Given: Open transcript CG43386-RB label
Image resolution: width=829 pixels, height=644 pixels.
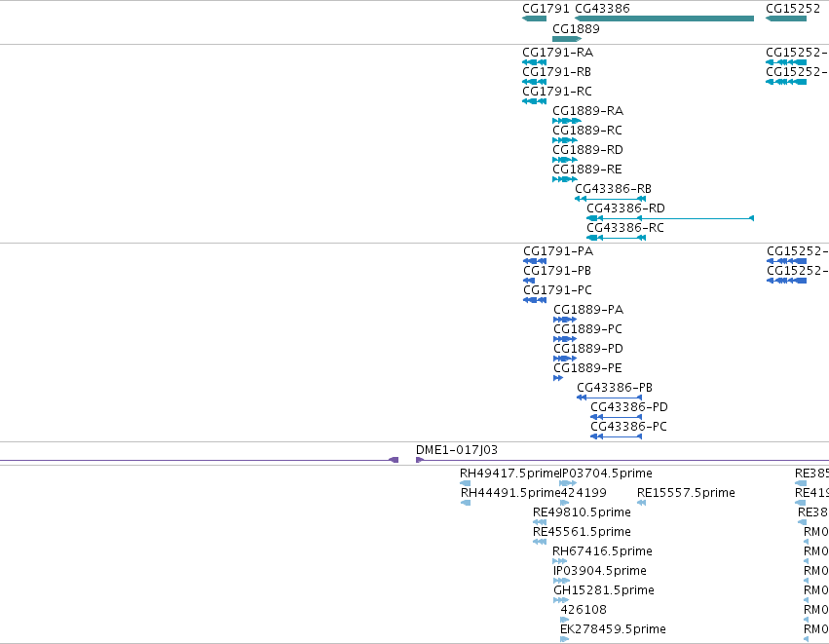Looking at the screenshot, I should click(x=613, y=189).
